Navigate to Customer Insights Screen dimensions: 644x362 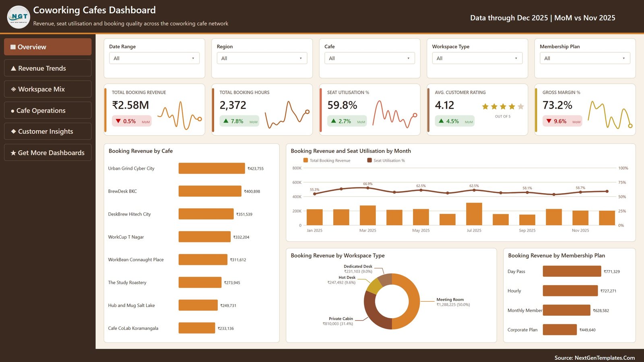click(48, 131)
